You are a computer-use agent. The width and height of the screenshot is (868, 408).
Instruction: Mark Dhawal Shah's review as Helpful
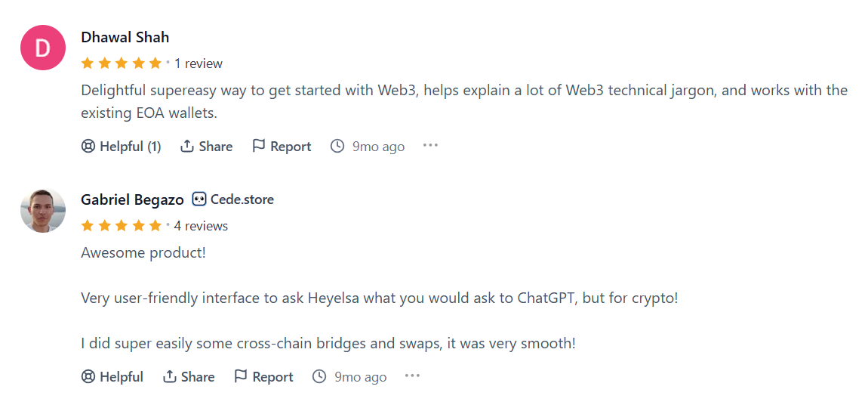click(x=121, y=147)
